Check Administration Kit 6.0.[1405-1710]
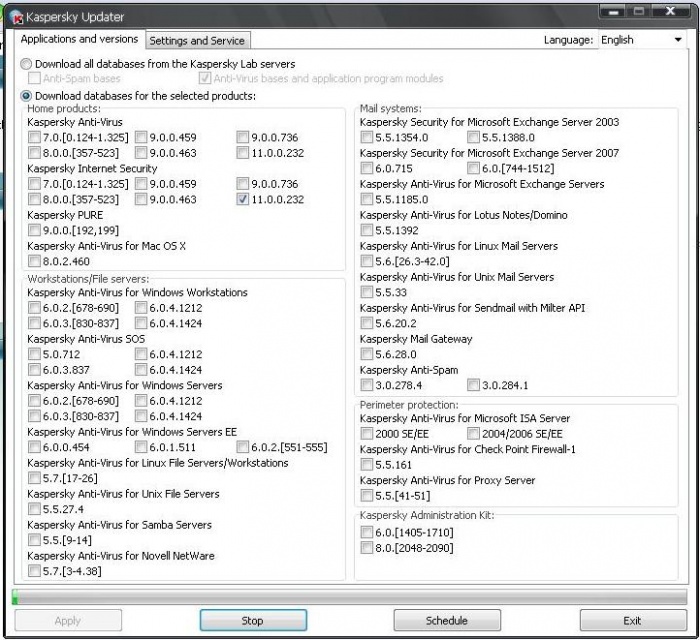700x640 pixels. pyautogui.click(x=367, y=532)
